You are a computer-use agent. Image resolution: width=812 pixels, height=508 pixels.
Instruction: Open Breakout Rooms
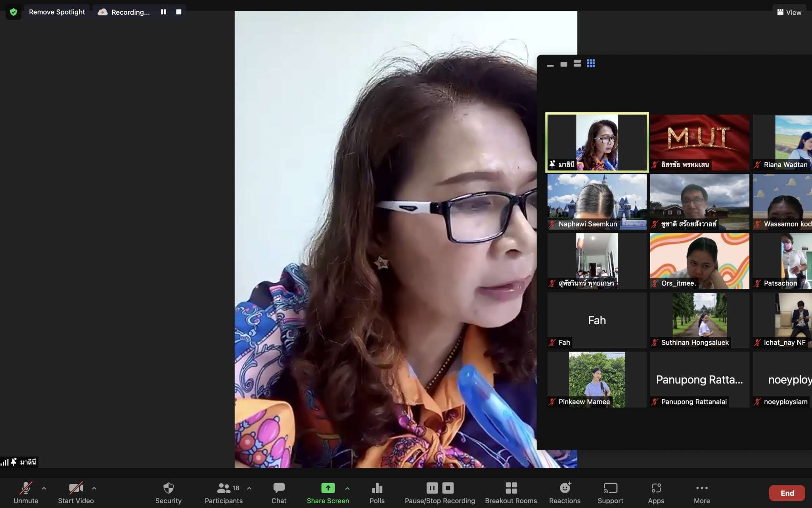click(511, 493)
